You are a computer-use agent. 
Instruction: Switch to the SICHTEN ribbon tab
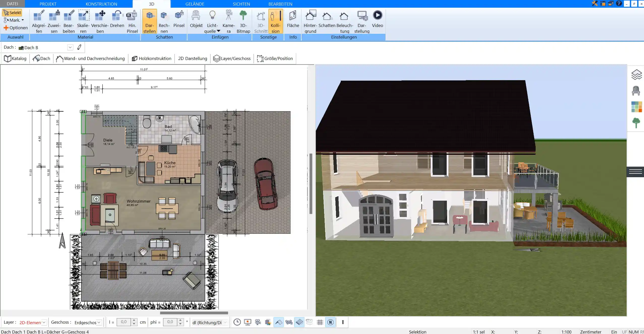(x=241, y=4)
